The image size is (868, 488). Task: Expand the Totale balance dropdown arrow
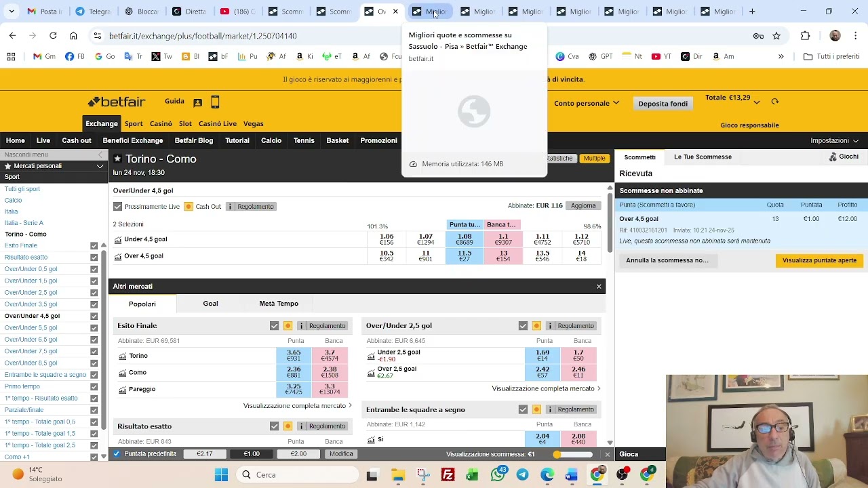757,102
